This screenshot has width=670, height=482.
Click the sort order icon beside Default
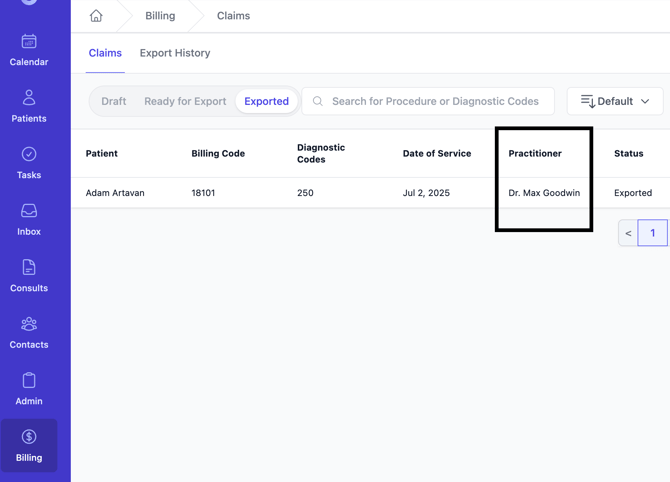pos(588,101)
